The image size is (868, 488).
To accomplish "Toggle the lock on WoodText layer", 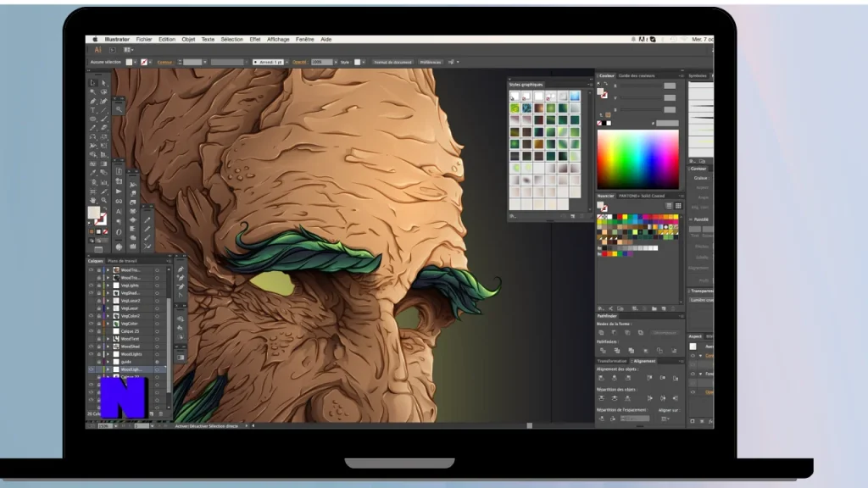I will coord(99,339).
